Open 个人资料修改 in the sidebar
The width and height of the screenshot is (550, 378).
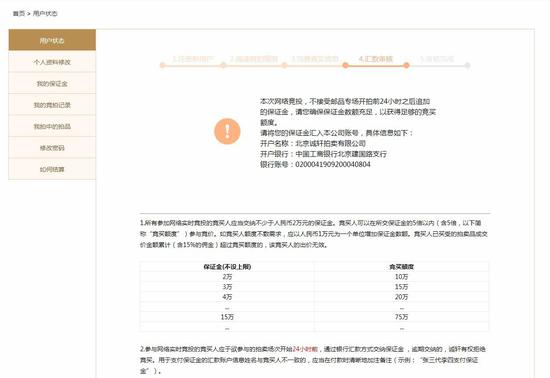click(x=52, y=62)
